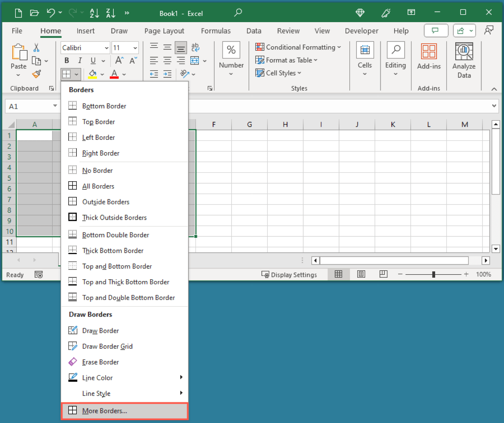Click the Format Painter brush icon

36,74
